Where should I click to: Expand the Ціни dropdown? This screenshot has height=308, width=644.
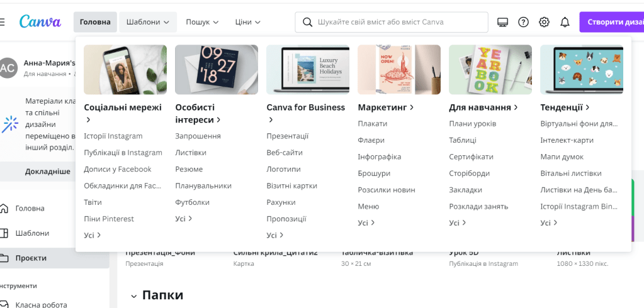247,22
